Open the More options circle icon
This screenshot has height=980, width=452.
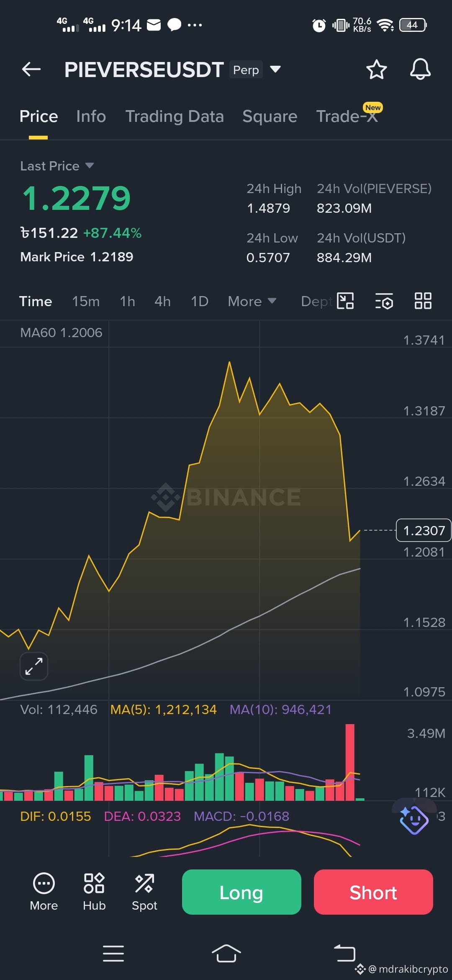(x=44, y=892)
